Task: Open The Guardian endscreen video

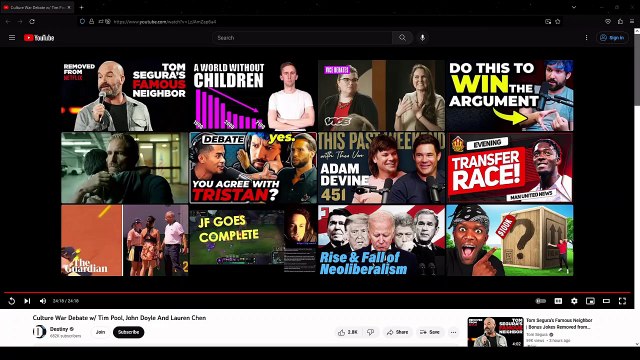Action: click(124, 240)
